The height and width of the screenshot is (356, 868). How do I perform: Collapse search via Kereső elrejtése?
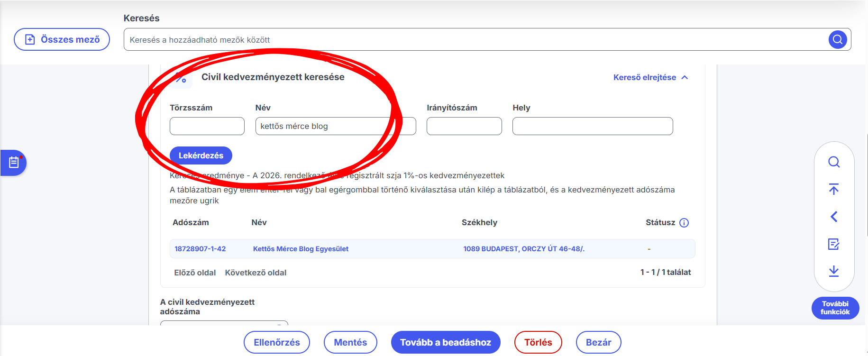coord(650,77)
